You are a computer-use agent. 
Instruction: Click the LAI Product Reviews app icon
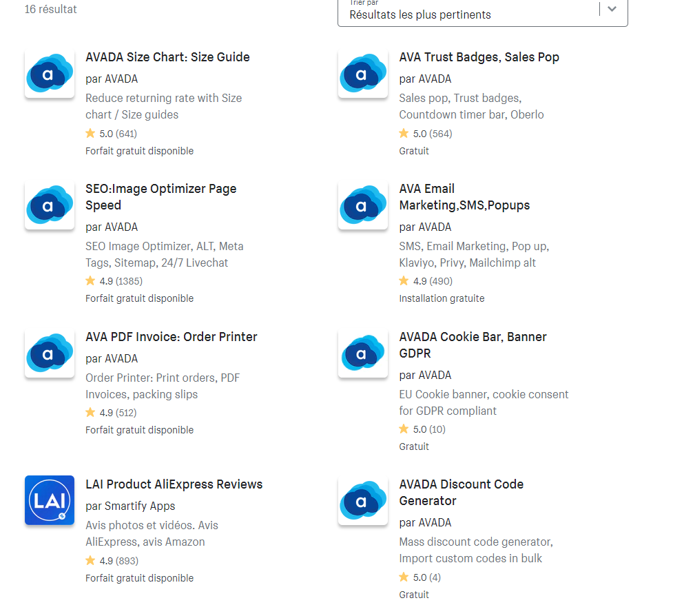click(x=50, y=500)
